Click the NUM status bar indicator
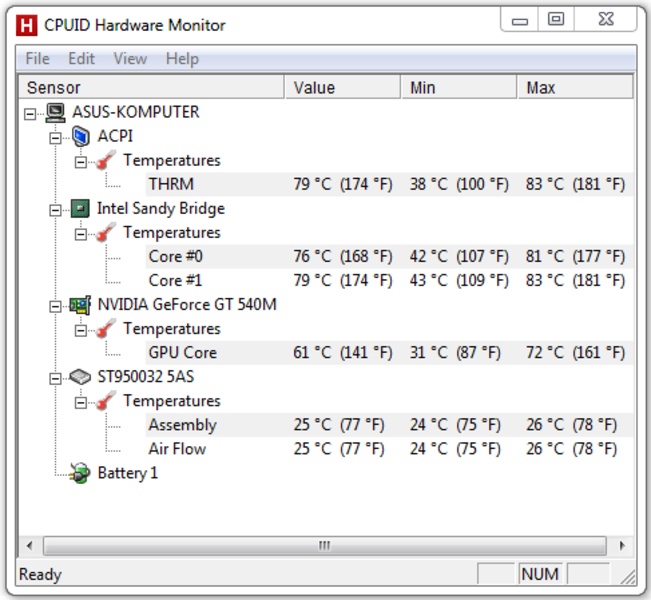This screenshot has width=651, height=600. point(540,574)
